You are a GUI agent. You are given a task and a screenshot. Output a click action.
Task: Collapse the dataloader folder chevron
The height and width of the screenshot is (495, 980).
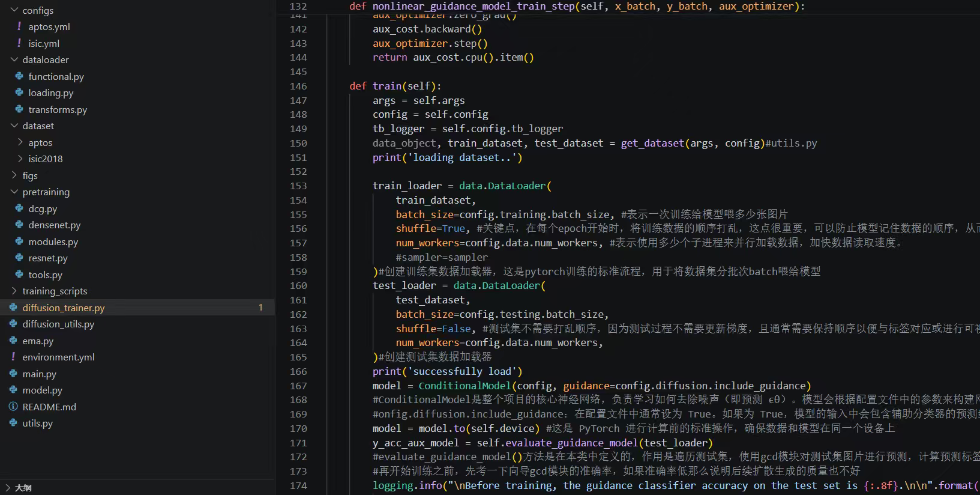click(14, 59)
